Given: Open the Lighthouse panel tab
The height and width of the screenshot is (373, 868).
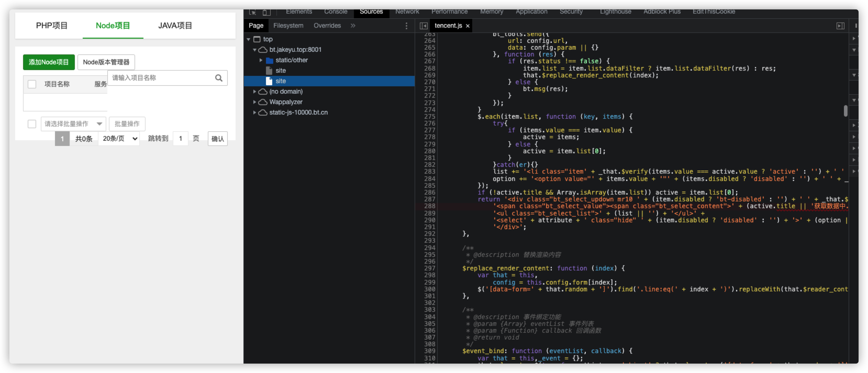Looking at the screenshot, I should 616,12.
